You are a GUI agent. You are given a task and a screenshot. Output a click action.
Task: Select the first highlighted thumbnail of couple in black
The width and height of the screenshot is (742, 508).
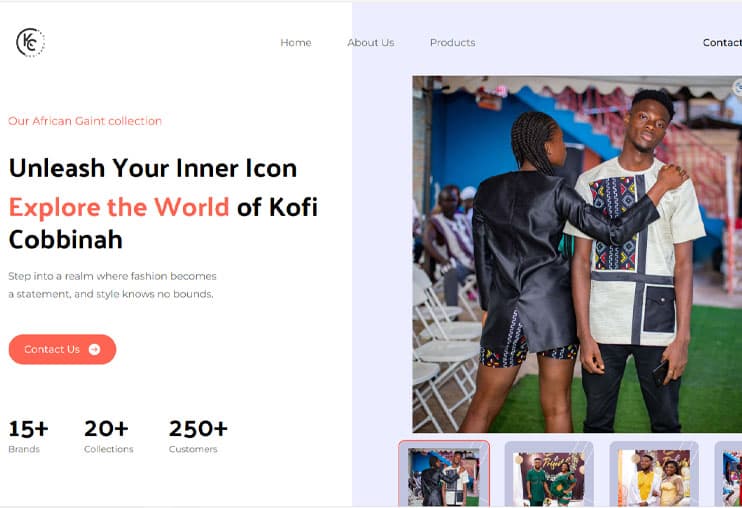click(444, 474)
